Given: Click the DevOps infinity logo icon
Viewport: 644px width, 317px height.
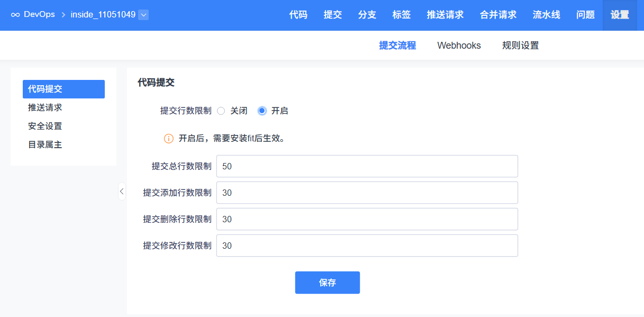Looking at the screenshot, I should [x=15, y=15].
